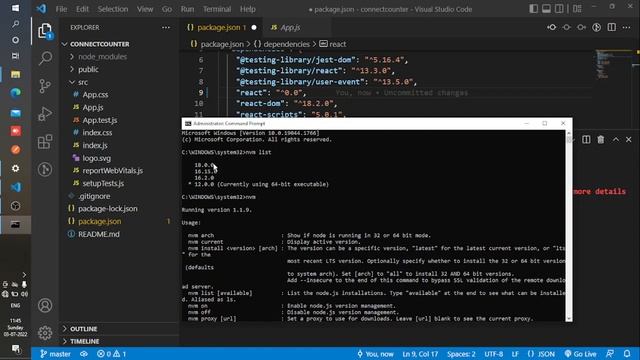Click Ln 9, Col 17 indicator
The width and height of the screenshot is (640, 360).
[x=420, y=354]
